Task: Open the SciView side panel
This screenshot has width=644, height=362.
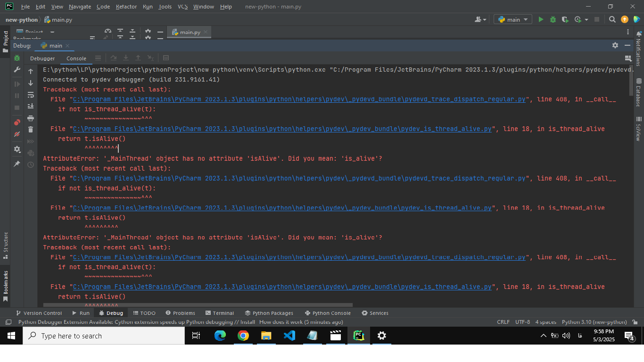Action: click(638, 129)
